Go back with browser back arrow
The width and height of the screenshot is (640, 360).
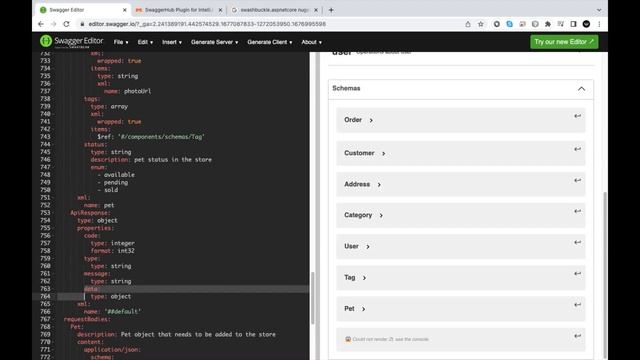[x=41, y=24]
